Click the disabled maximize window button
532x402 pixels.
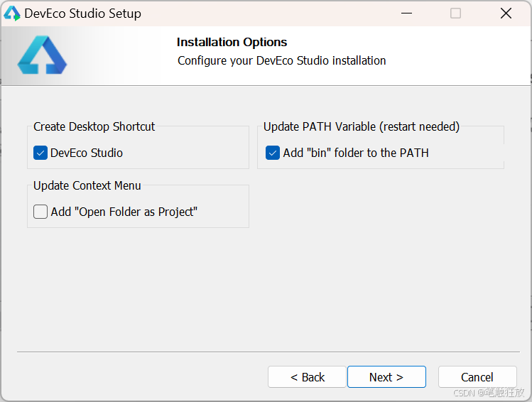click(455, 13)
